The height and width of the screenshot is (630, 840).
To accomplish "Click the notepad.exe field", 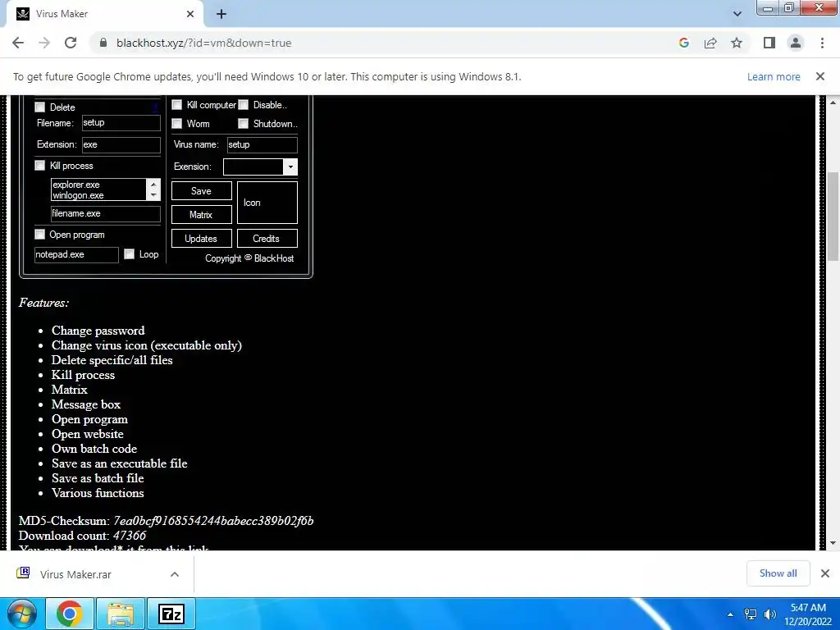I will (76, 255).
